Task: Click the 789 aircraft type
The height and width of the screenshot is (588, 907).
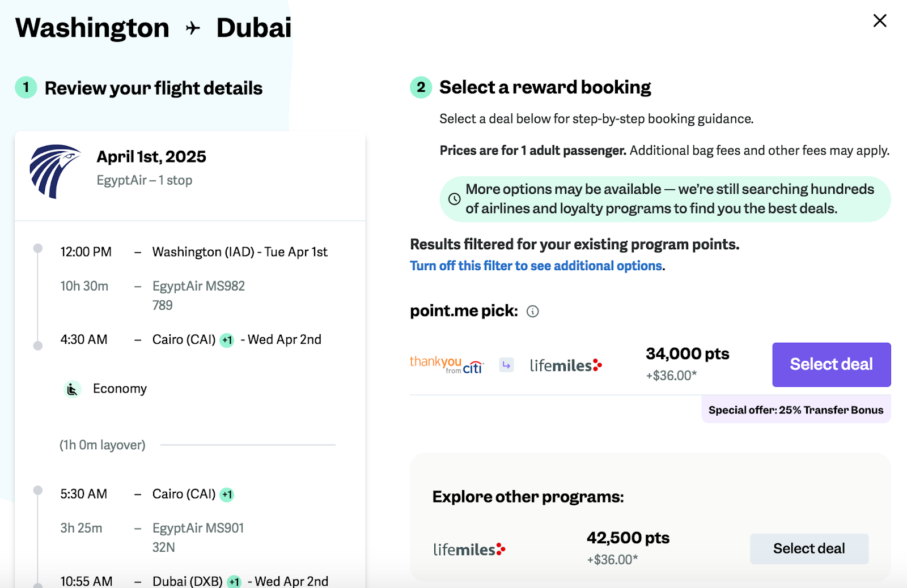Action: 163,306
